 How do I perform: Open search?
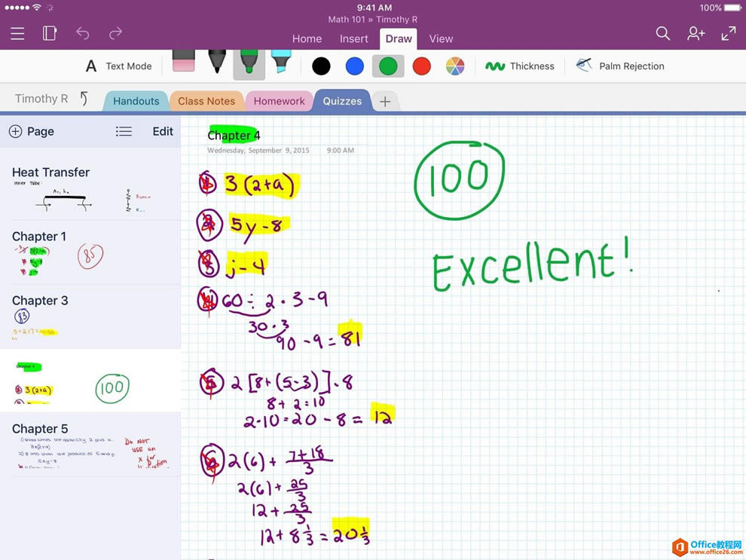[663, 33]
